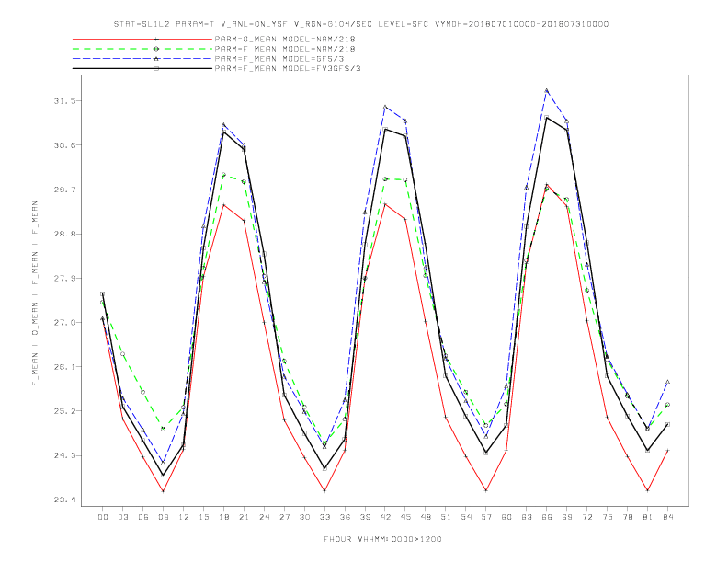Click the blue dashed GFS/3 legend line sample
Viewport: 728px width, 563px height.
click(142, 59)
